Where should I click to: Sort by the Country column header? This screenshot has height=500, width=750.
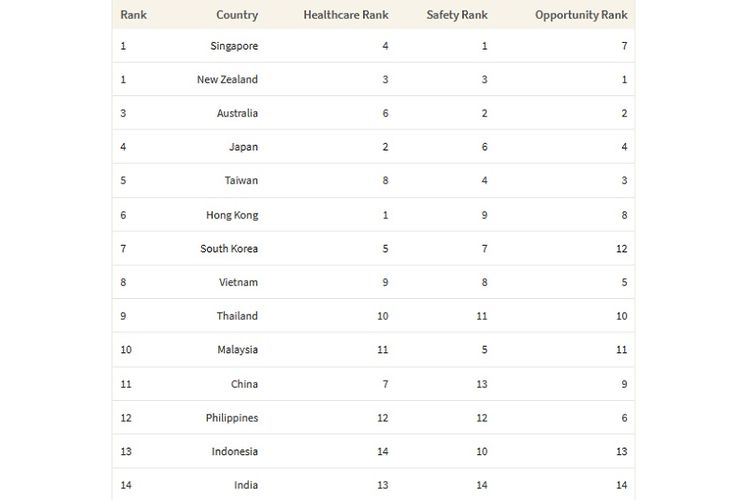tap(237, 15)
